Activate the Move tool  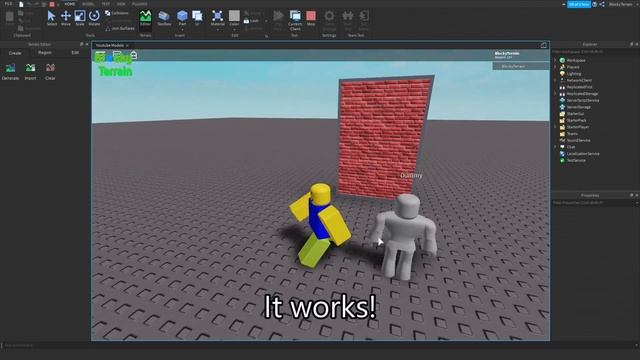pos(66,18)
